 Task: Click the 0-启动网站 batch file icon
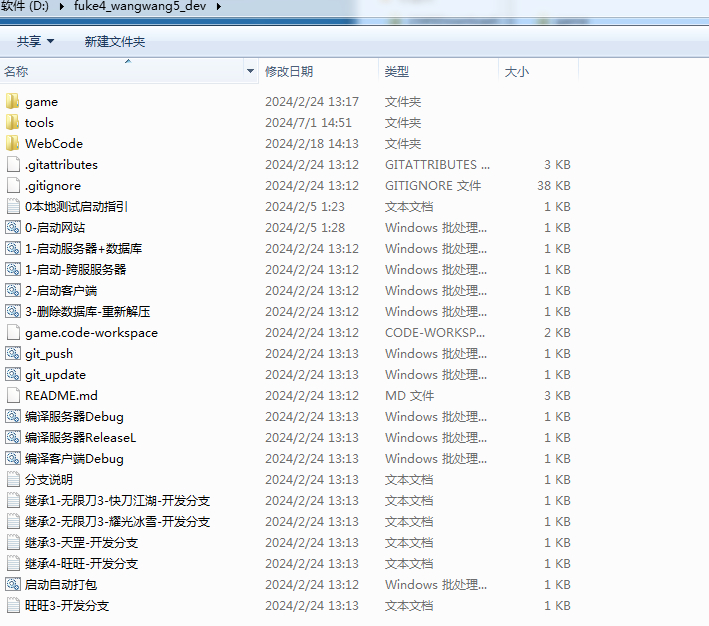tap(13, 227)
